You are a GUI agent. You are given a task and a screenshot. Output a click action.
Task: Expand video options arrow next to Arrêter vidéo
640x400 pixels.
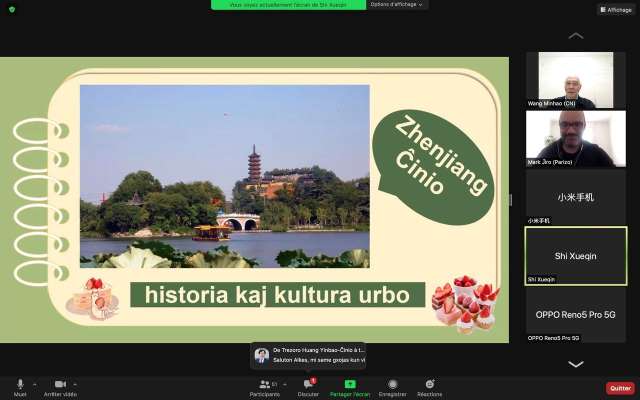tap(77, 383)
